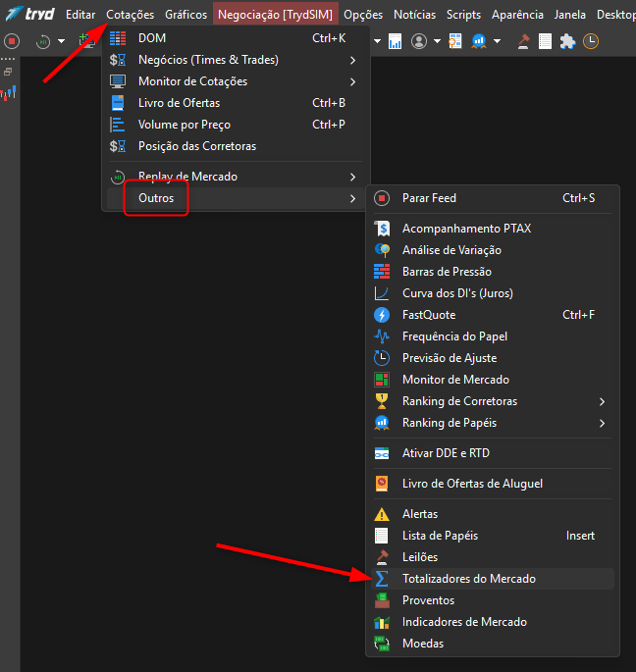Open the Aparência menu

[x=517, y=15]
